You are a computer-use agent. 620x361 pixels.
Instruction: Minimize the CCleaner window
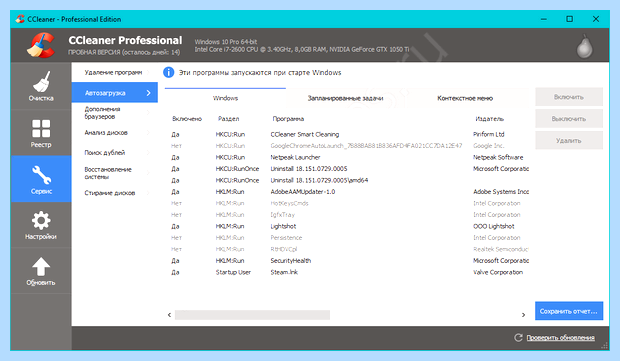544,19
